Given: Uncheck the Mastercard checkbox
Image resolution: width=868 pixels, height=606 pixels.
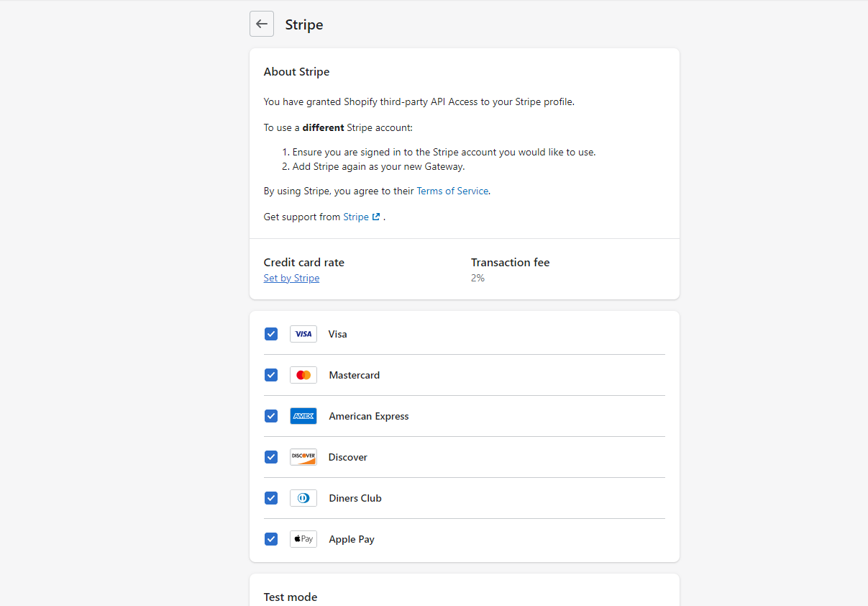Looking at the screenshot, I should pyautogui.click(x=271, y=375).
